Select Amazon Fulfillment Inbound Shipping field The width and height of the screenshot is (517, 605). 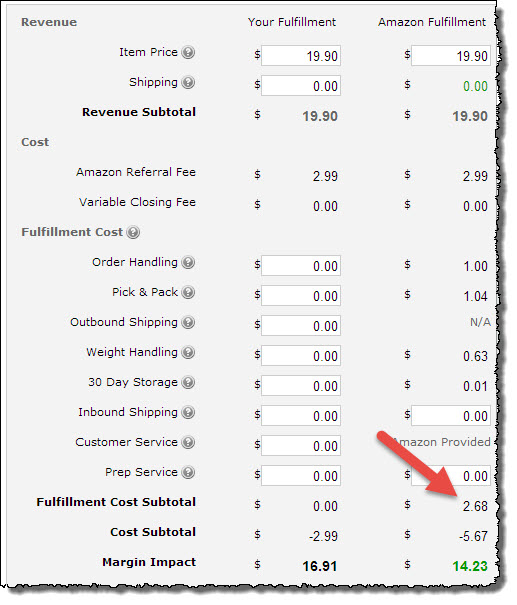451,416
